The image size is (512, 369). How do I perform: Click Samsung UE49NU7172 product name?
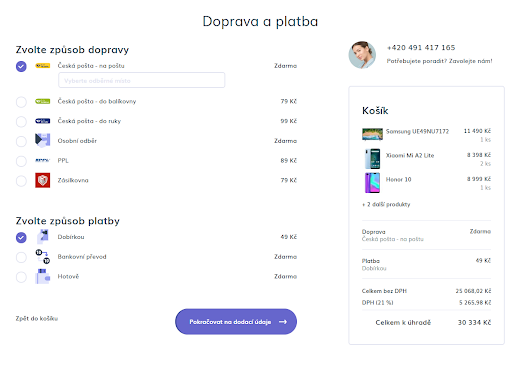pyautogui.click(x=417, y=131)
